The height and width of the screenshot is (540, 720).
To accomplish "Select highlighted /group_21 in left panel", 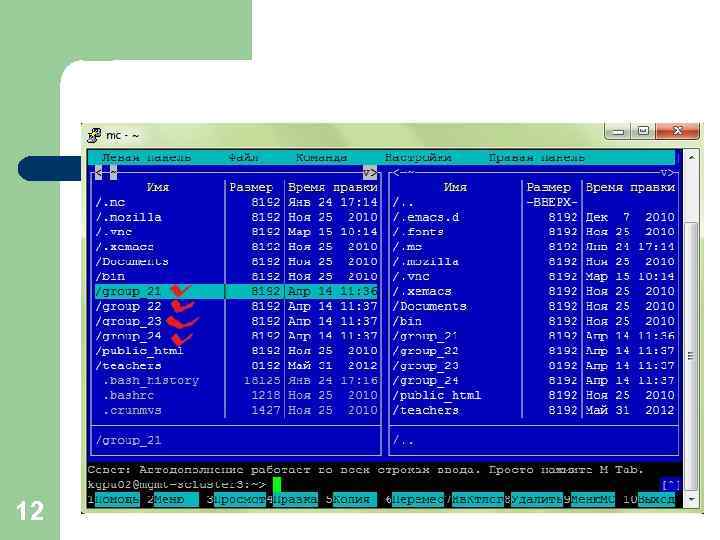I will coord(236,291).
